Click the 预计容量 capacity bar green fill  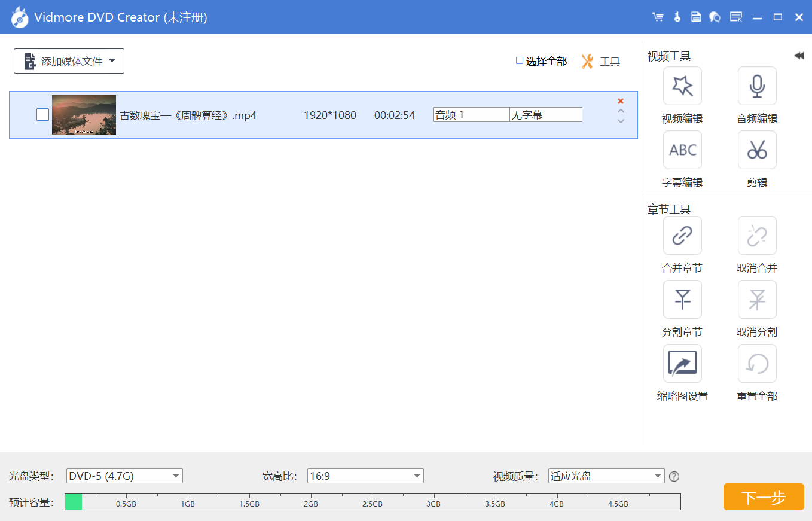(74, 502)
